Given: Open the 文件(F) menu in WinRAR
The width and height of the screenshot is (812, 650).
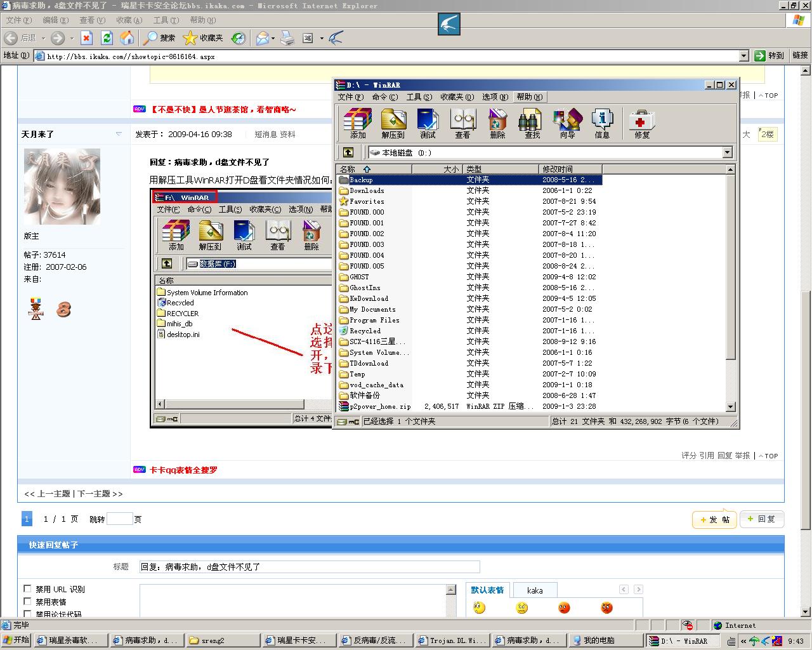Looking at the screenshot, I should (350, 97).
